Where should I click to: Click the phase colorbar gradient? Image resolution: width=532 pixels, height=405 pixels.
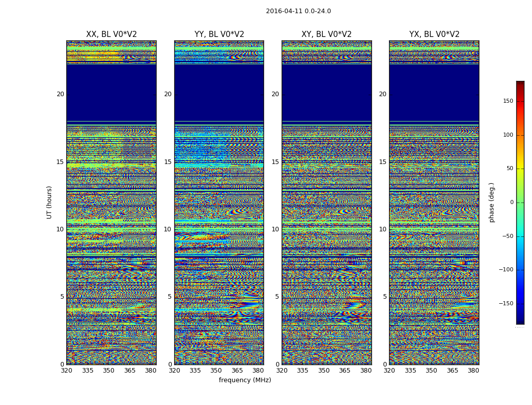(520, 202)
